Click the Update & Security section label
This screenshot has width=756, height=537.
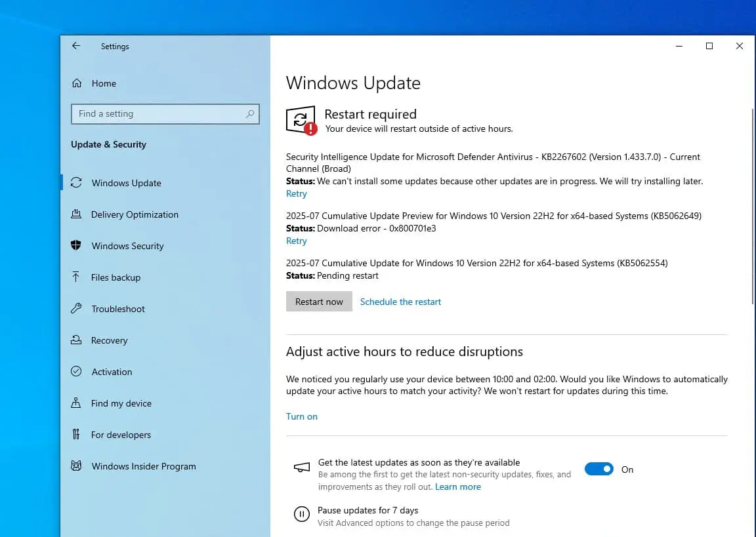[108, 144]
